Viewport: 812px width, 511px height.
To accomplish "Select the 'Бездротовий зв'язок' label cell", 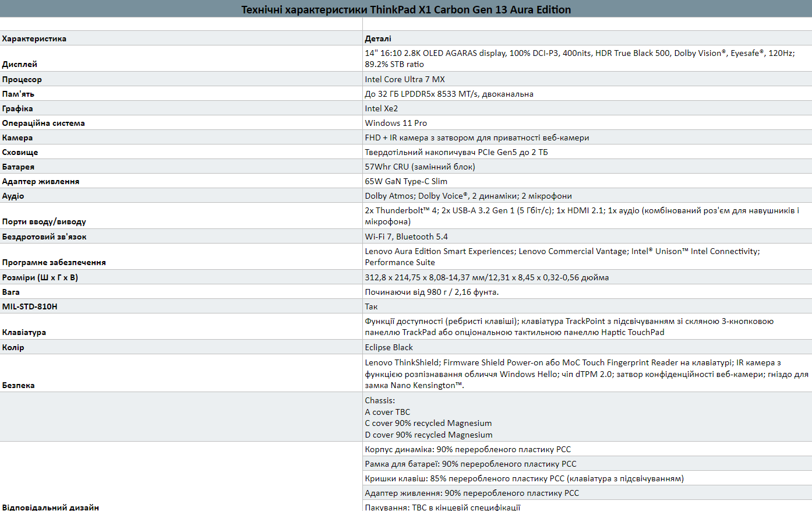I will click(181, 237).
